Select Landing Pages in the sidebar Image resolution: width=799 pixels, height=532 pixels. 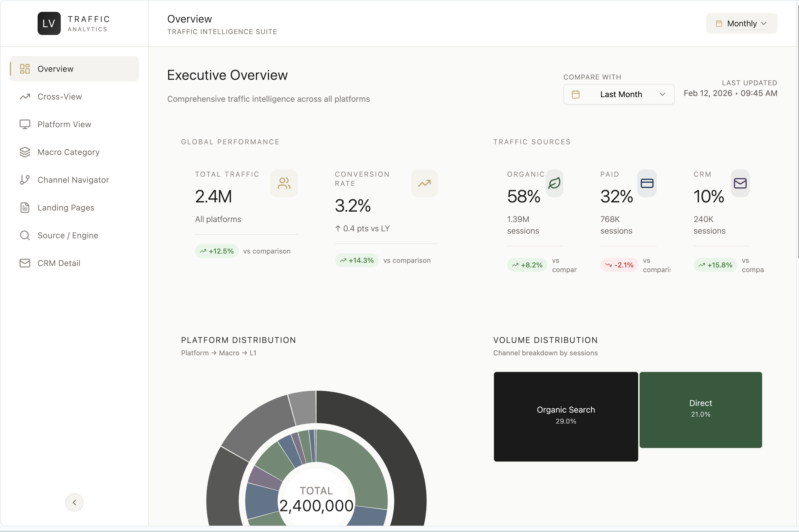pos(74,208)
